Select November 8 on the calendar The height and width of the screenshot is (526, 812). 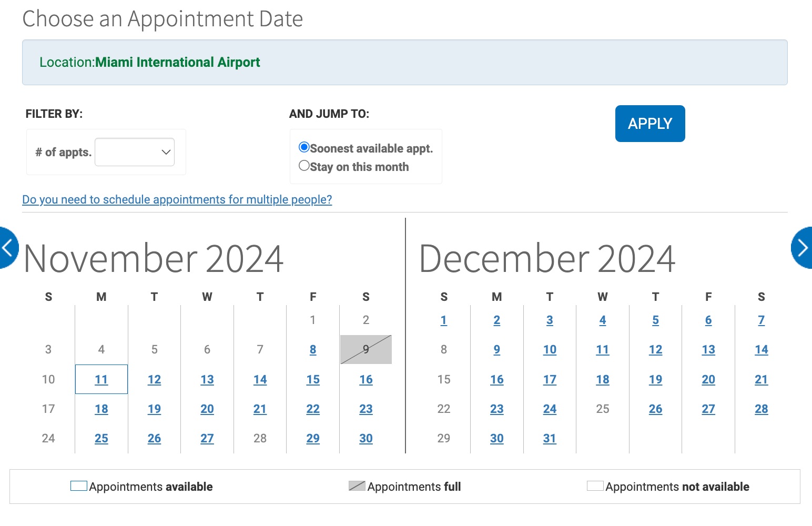click(x=313, y=349)
